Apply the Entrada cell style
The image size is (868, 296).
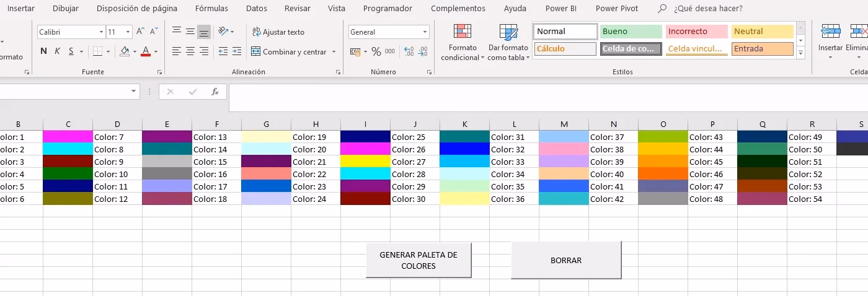(762, 49)
